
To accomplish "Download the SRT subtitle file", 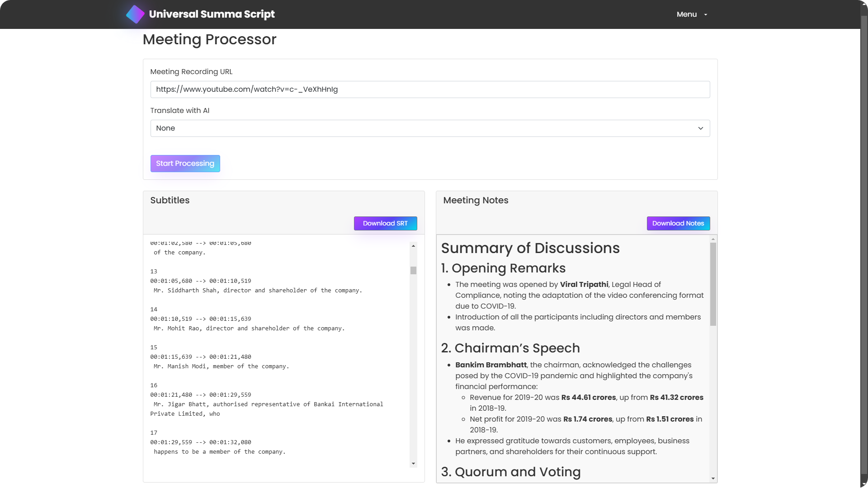I will [x=385, y=223].
